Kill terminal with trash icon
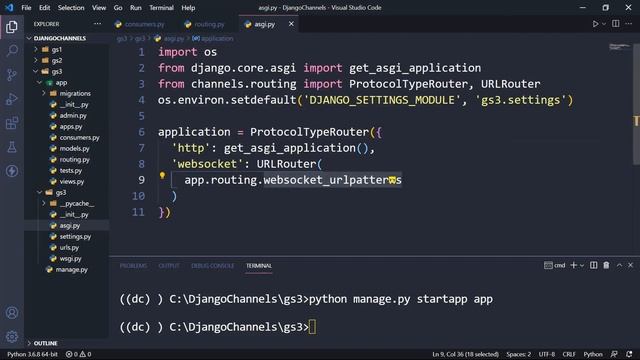The width and height of the screenshot is (640, 360). point(606,265)
